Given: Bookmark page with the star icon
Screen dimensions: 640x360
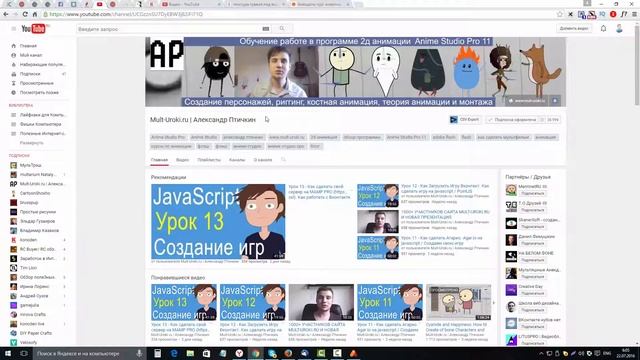Looking at the screenshot, I should pyautogui.click(x=560, y=14).
